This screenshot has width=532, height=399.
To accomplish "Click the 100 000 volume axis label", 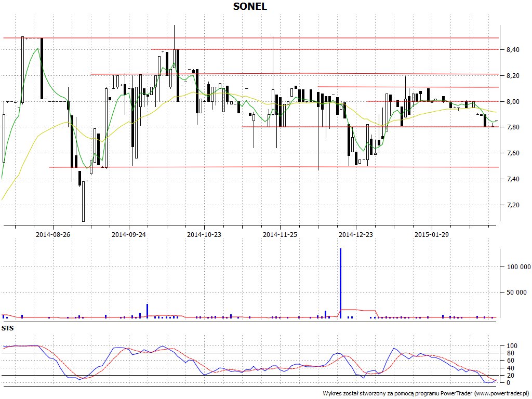I will coord(518,267).
